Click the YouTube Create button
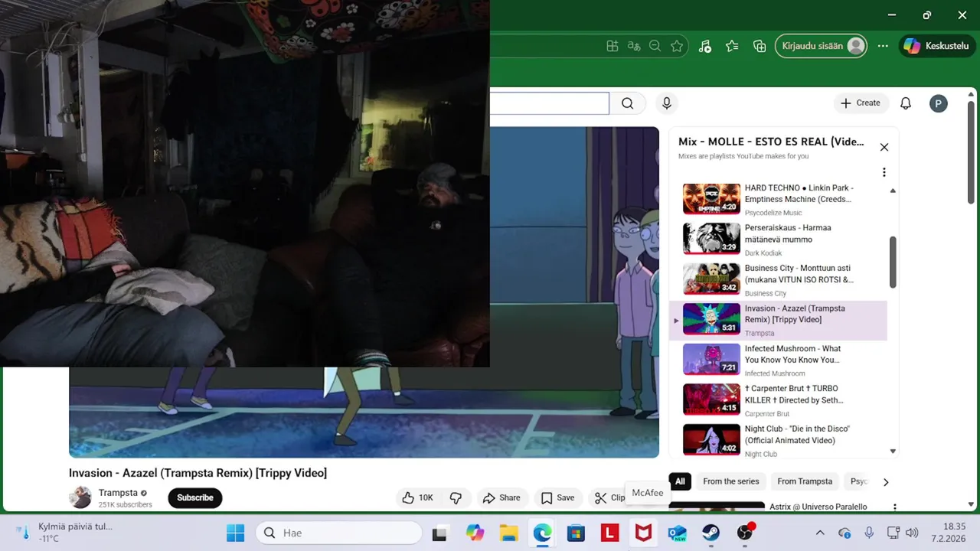 pos(861,103)
